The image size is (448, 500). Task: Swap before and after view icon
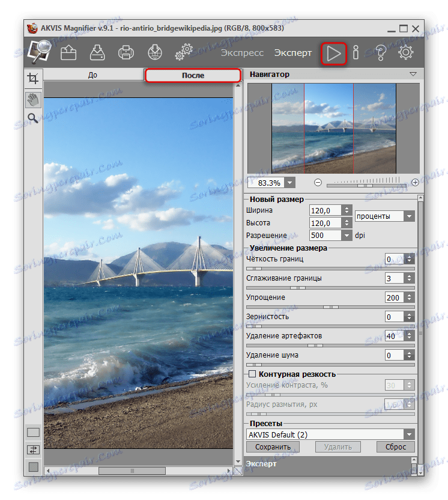click(x=33, y=450)
